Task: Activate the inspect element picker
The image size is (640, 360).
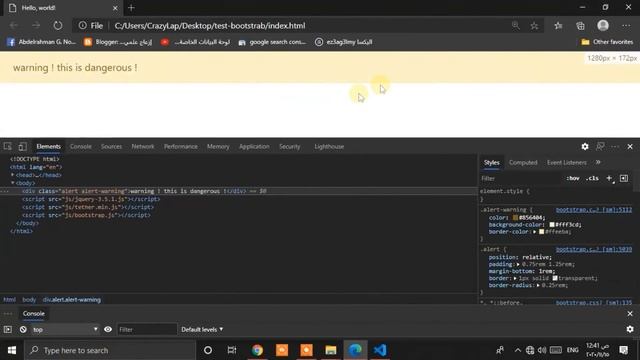Action: (8, 146)
